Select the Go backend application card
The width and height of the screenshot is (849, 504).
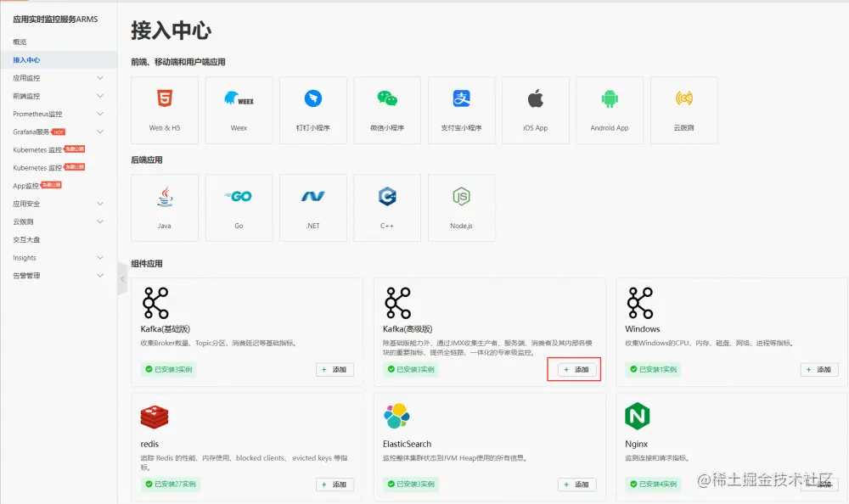(239, 208)
